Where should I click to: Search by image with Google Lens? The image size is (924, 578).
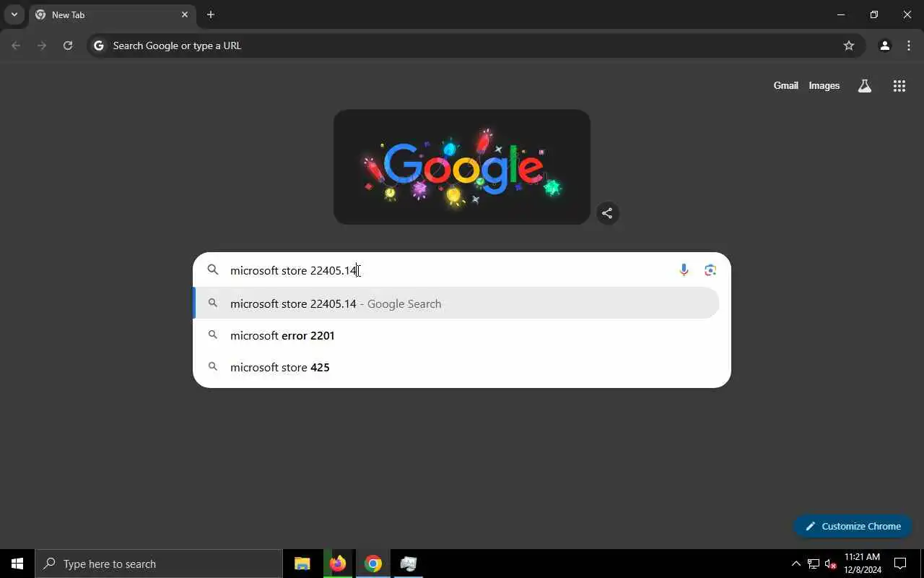(710, 270)
